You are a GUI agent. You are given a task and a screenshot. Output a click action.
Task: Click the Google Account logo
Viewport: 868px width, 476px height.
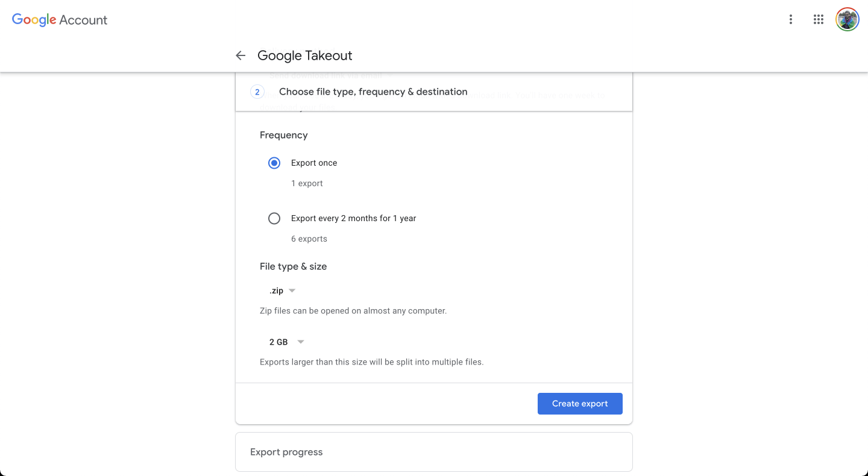(x=34, y=19)
